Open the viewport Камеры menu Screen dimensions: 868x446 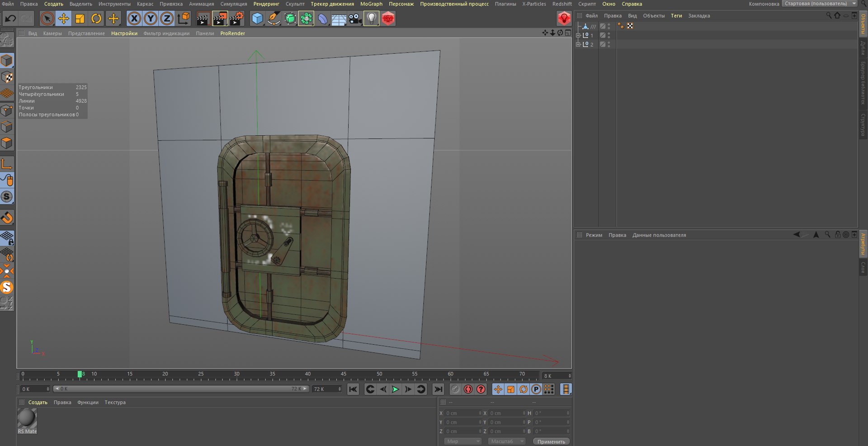52,33
